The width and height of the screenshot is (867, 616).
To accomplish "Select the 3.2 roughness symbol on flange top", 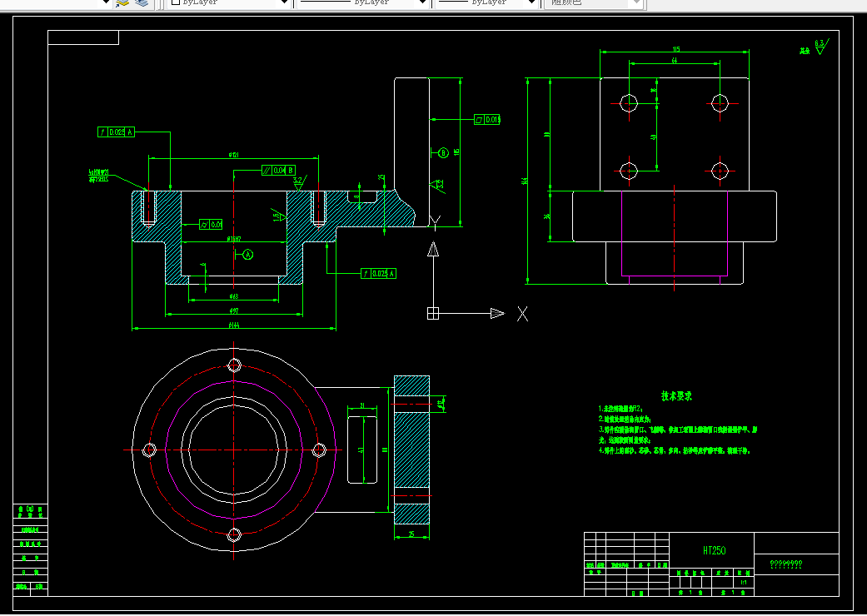I will click(x=299, y=183).
